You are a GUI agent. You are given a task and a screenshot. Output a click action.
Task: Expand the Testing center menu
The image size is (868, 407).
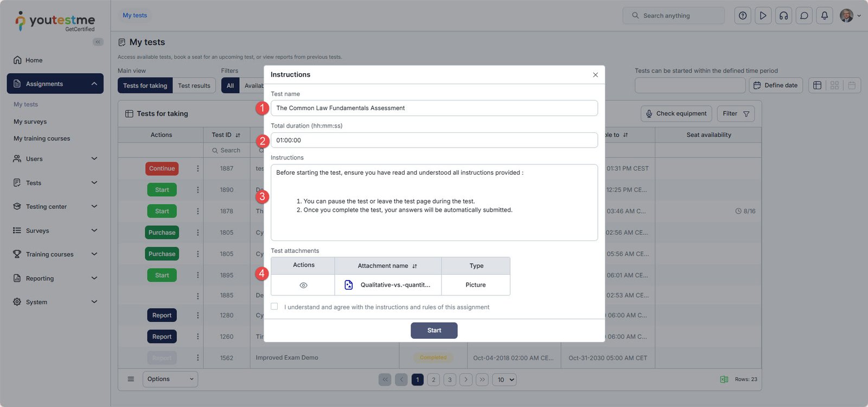click(54, 206)
